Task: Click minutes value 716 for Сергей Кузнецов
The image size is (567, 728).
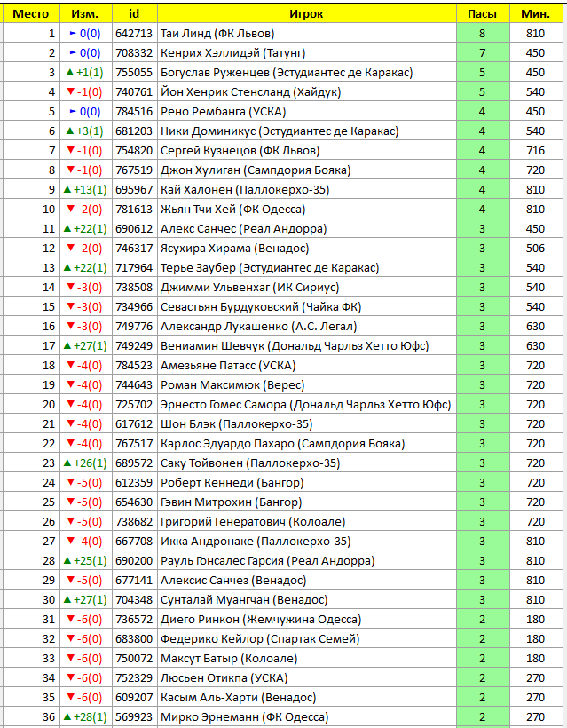Action: [x=535, y=150]
